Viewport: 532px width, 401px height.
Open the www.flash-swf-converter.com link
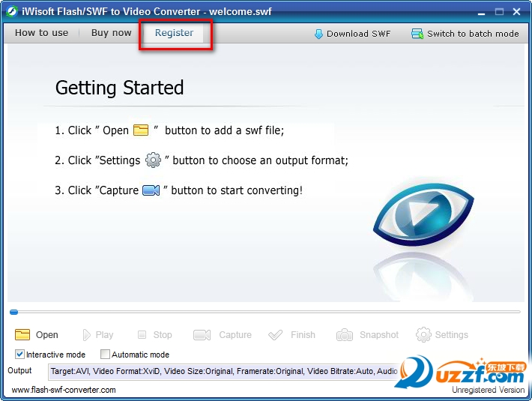[64, 390]
